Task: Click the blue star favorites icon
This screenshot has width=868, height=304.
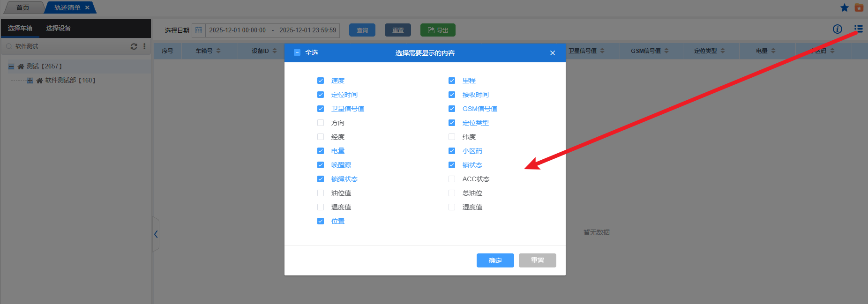Action: coord(845,7)
